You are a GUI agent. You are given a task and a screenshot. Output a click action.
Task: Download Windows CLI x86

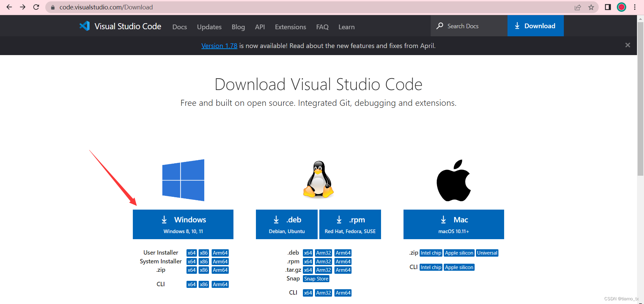pyautogui.click(x=204, y=285)
